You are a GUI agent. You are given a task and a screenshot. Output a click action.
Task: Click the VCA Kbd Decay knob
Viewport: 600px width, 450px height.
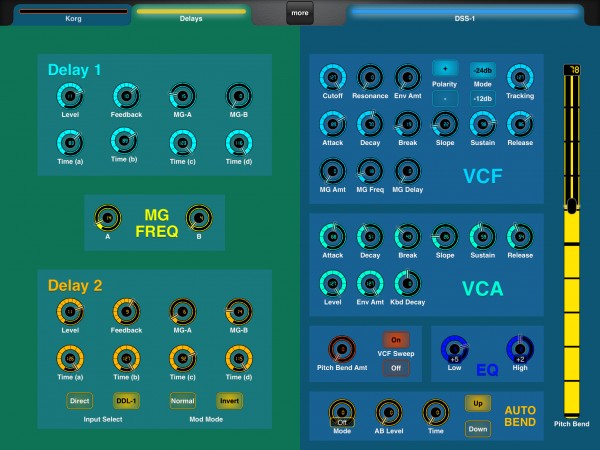(408, 284)
